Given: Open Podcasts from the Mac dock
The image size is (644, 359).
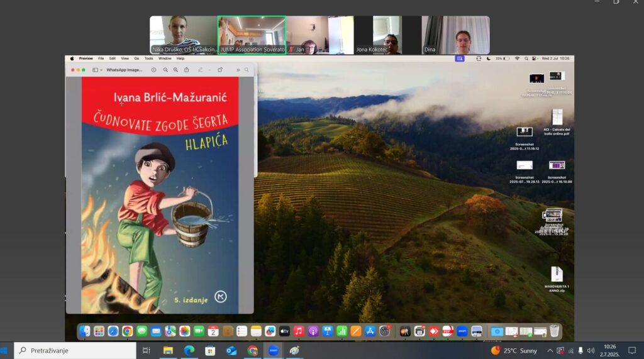Looking at the screenshot, I should 313,331.
